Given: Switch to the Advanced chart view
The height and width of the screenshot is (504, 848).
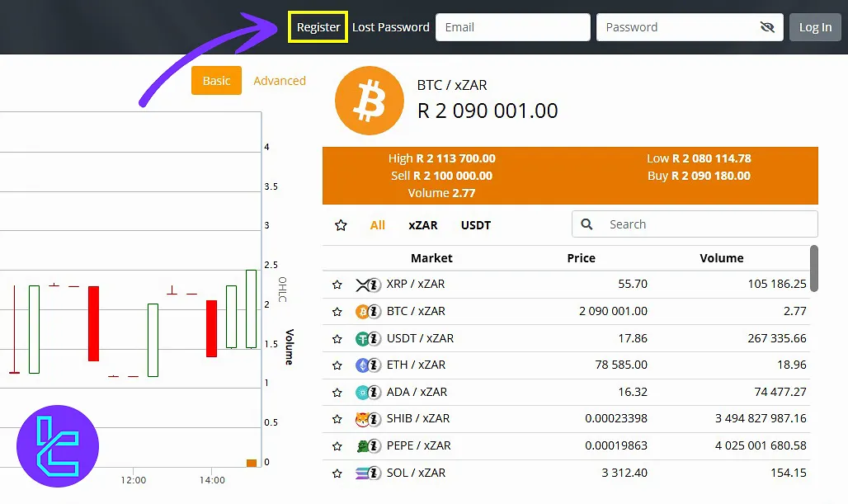Looking at the screenshot, I should (280, 81).
